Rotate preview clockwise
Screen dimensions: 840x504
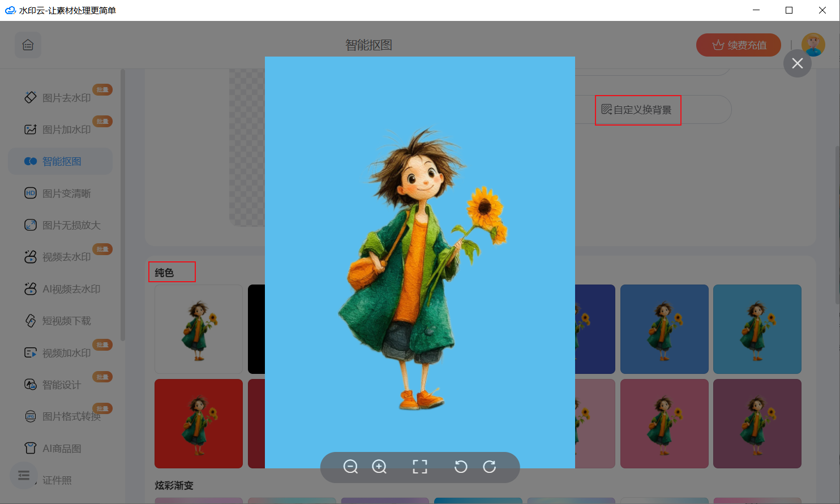(490, 467)
